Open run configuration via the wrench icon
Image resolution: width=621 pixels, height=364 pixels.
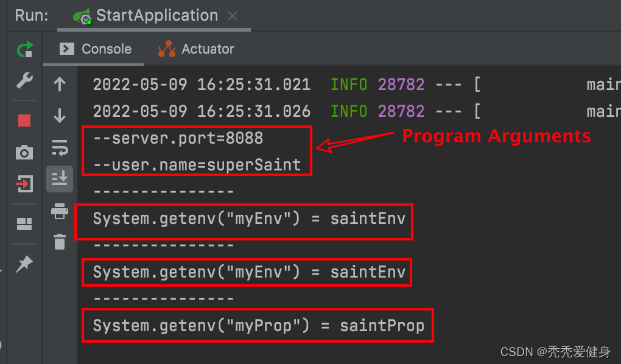[24, 80]
